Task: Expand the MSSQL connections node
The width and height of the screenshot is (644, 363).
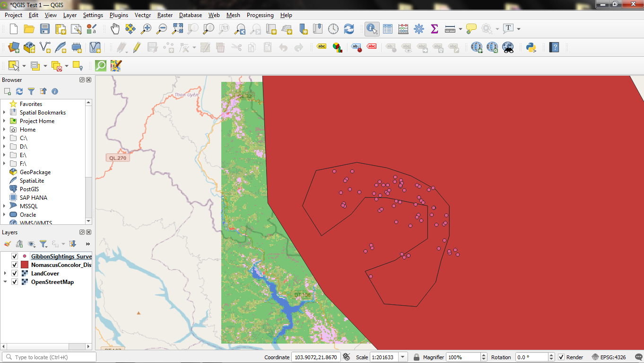Action: click(5, 206)
